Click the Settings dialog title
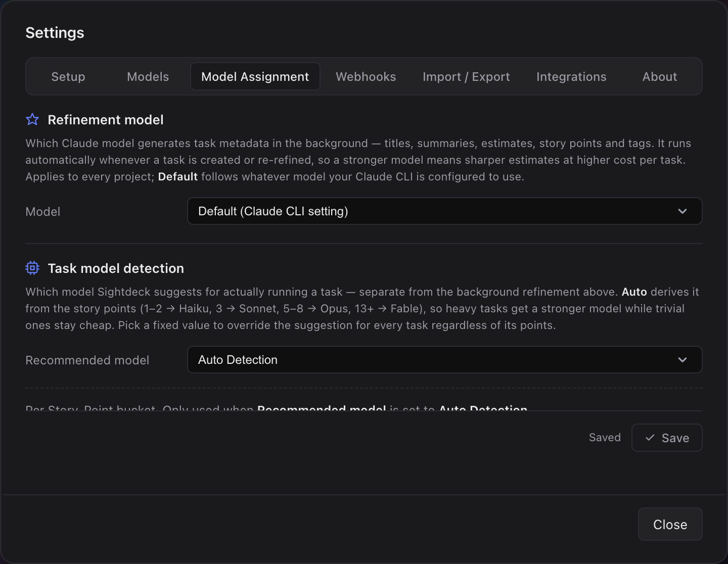 55,33
